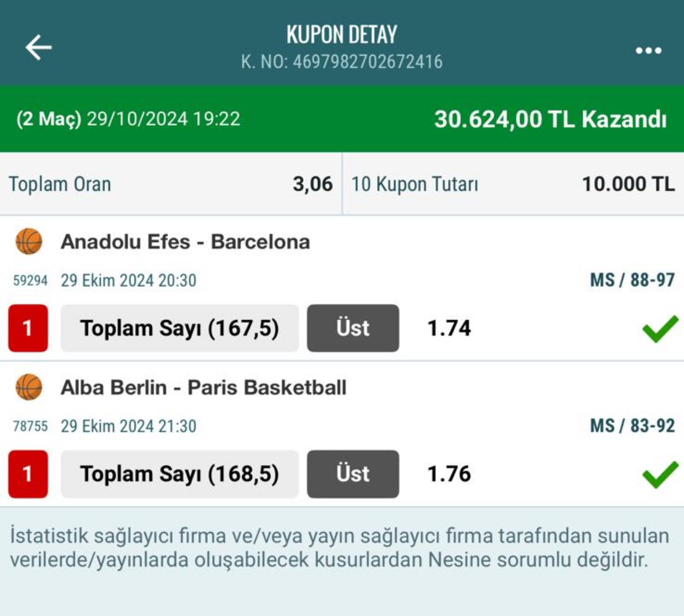Tap the MS / 88-97 final score
The height and width of the screenshot is (616, 684).
[632, 280]
